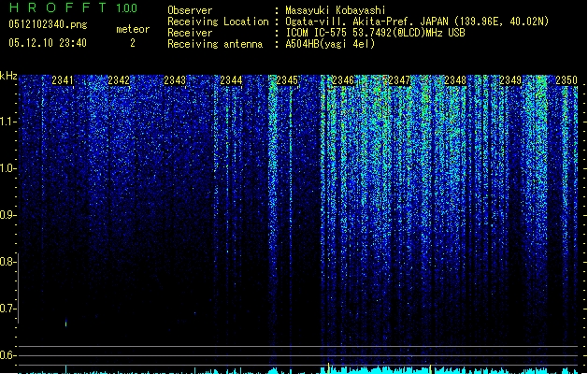Click time marker 2346 on spectrogram
588x374 pixels.
point(343,80)
